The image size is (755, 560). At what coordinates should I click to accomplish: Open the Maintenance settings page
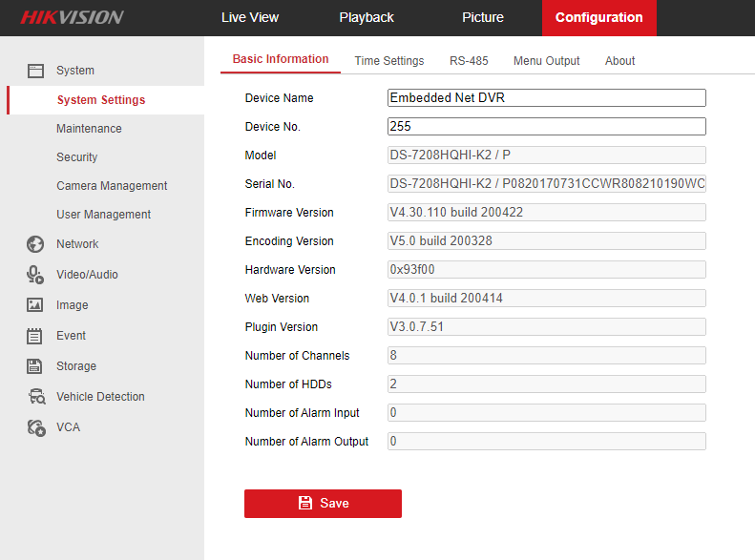(89, 129)
